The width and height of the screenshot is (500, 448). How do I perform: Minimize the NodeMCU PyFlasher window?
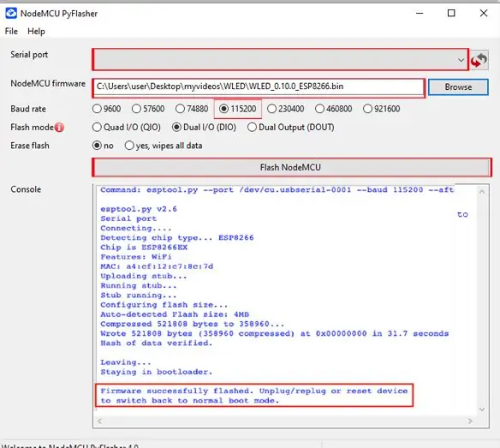[x=420, y=13]
